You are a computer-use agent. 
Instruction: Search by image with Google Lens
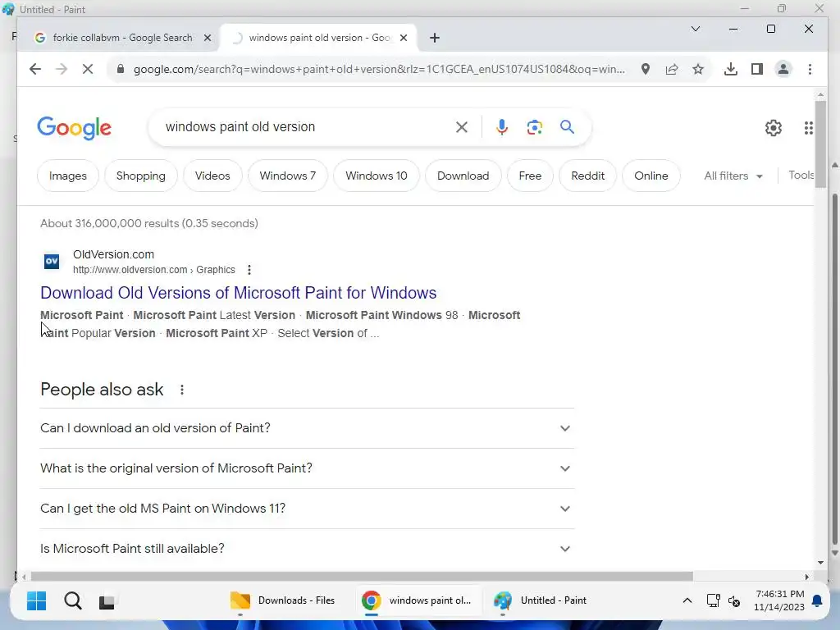pos(534,127)
